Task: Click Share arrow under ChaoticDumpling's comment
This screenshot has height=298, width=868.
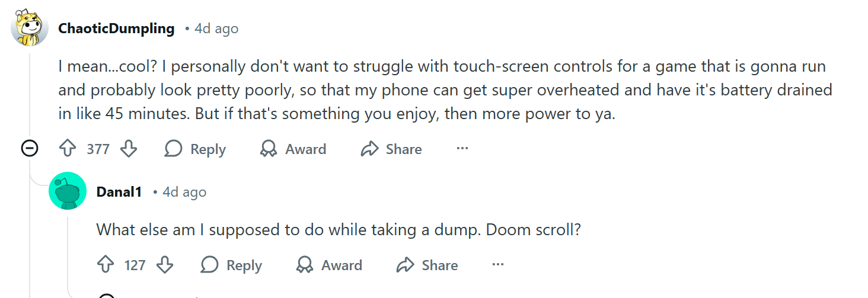Action: (x=369, y=149)
